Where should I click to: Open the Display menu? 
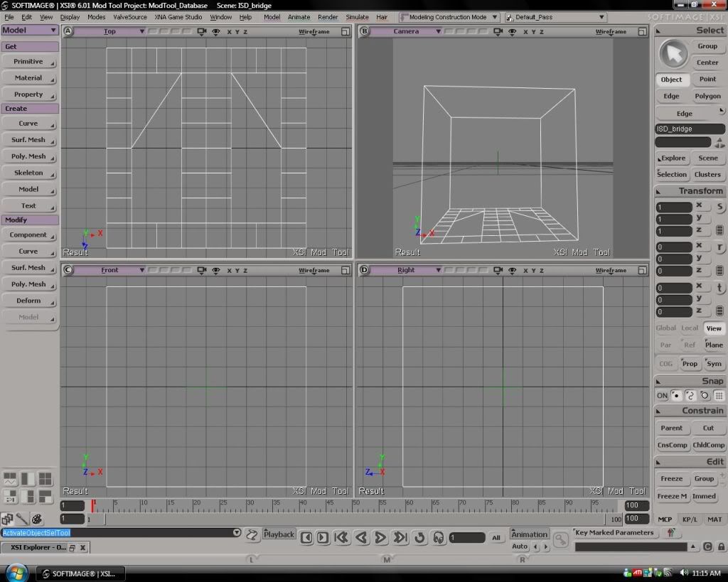pos(70,17)
